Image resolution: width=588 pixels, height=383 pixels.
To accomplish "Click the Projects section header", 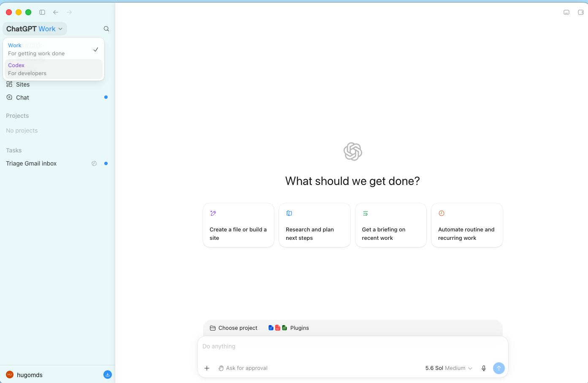I will click(x=17, y=116).
